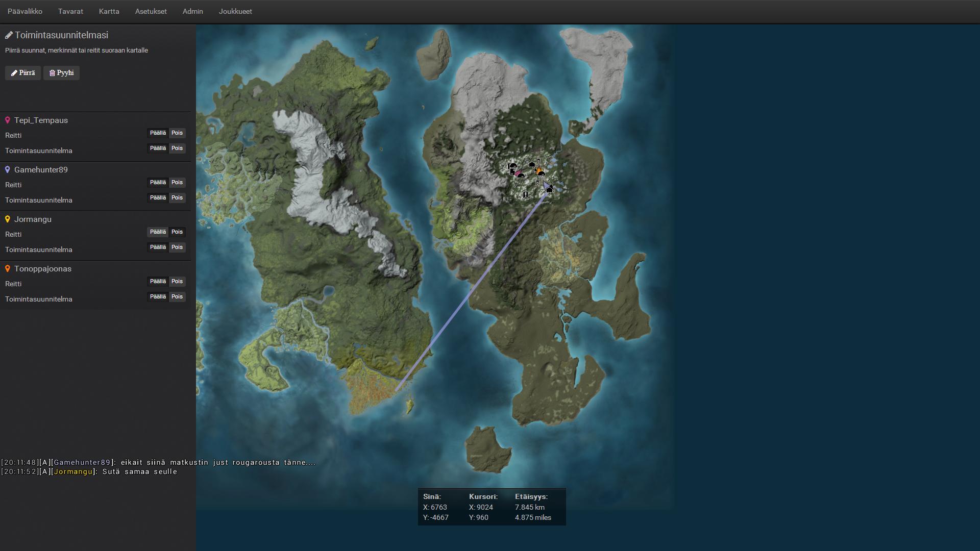The width and height of the screenshot is (980, 551).
Task: Click the Etäisyys distance info panel
Action: click(x=533, y=507)
